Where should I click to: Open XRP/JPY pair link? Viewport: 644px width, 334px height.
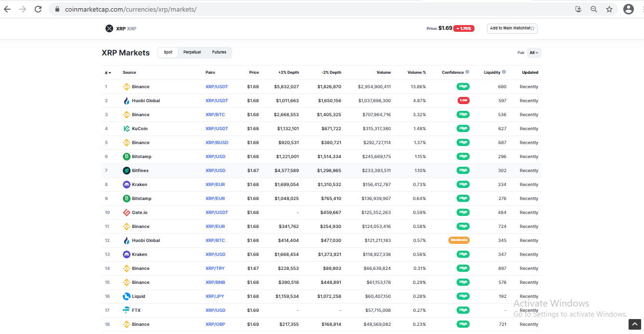tap(215, 296)
